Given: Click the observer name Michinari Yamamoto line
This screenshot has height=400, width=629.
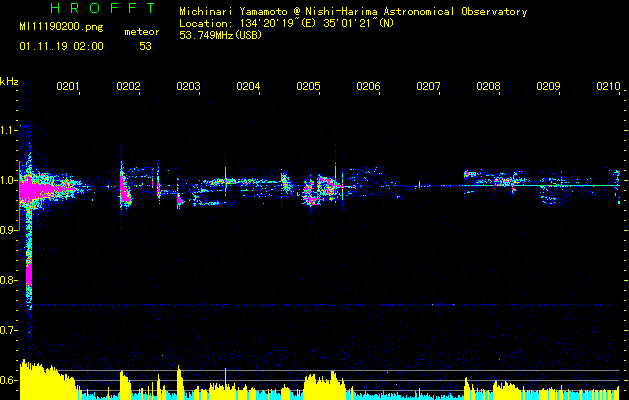Looking at the screenshot, I should click(x=353, y=12).
